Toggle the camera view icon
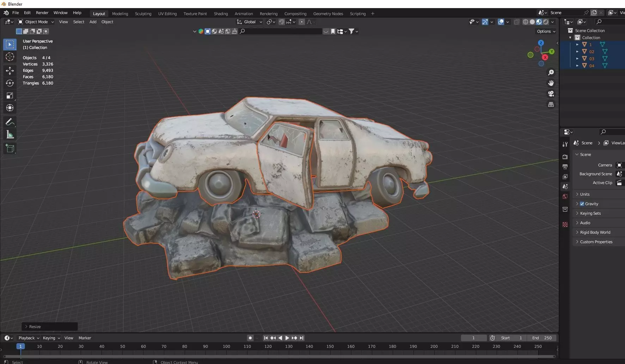This screenshot has height=364, width=625. 551,94
